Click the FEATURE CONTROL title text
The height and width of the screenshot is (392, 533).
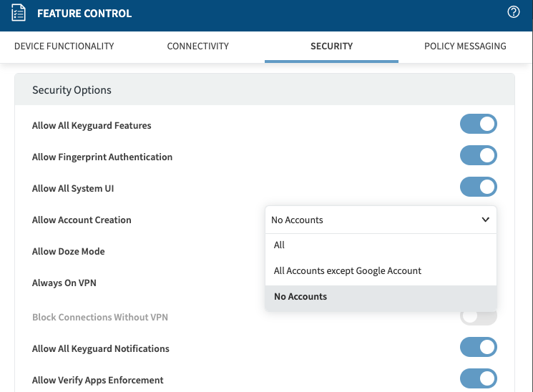tap(84, 14)
